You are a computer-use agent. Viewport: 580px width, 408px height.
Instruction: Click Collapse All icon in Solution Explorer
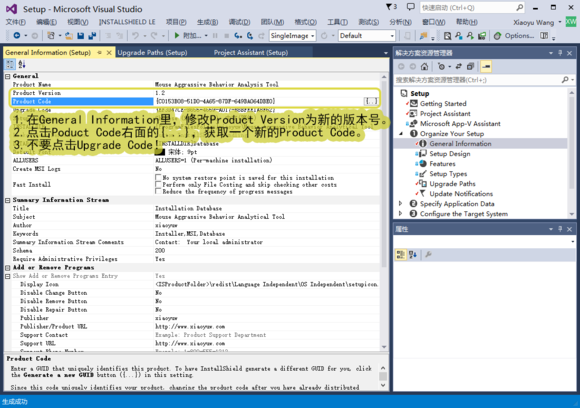(x=470, y=67)
